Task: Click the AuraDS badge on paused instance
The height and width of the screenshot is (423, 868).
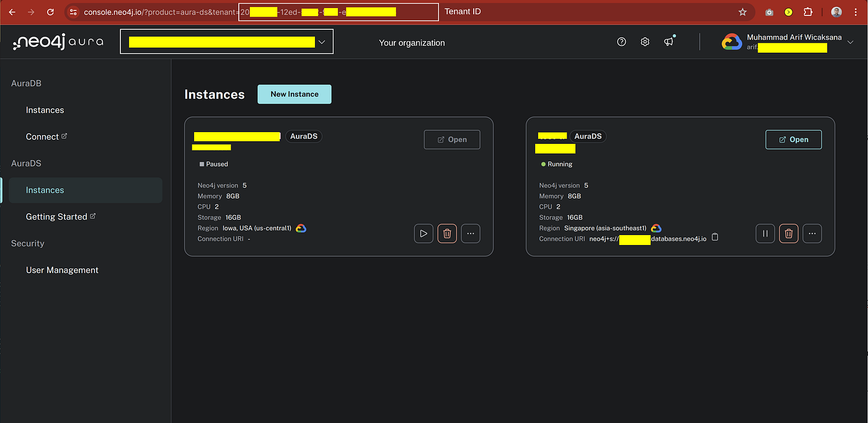Action: click(303, 136)
